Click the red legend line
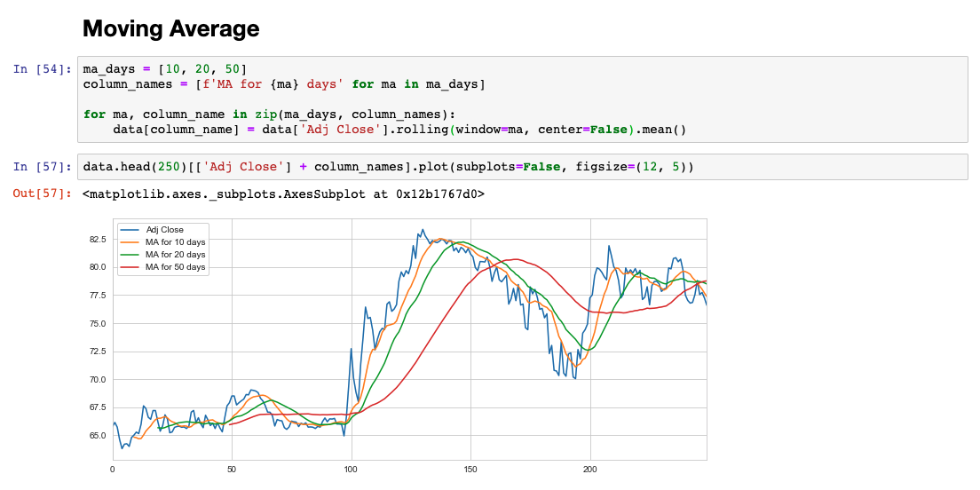This screenshot has width=980, height=490. pyautogui.click(x=131, y=267)
